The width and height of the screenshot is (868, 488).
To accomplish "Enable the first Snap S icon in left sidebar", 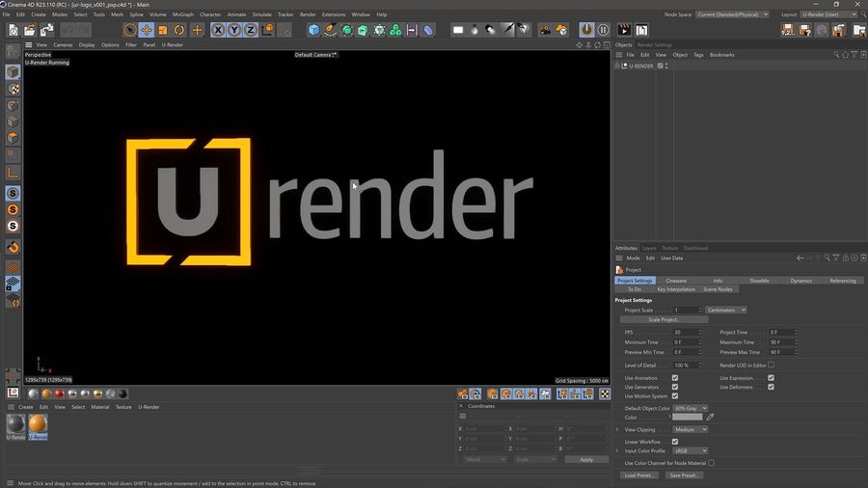I will pyautogui.click(x=13, y=193).
